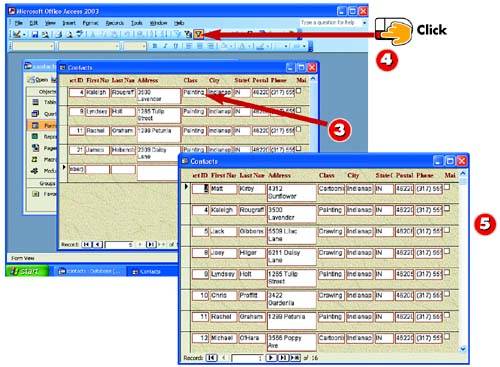Click down arrow of front Contacts scrollbar
The height and width of the screenshot is (367, 500).
(x=463, y=349)
